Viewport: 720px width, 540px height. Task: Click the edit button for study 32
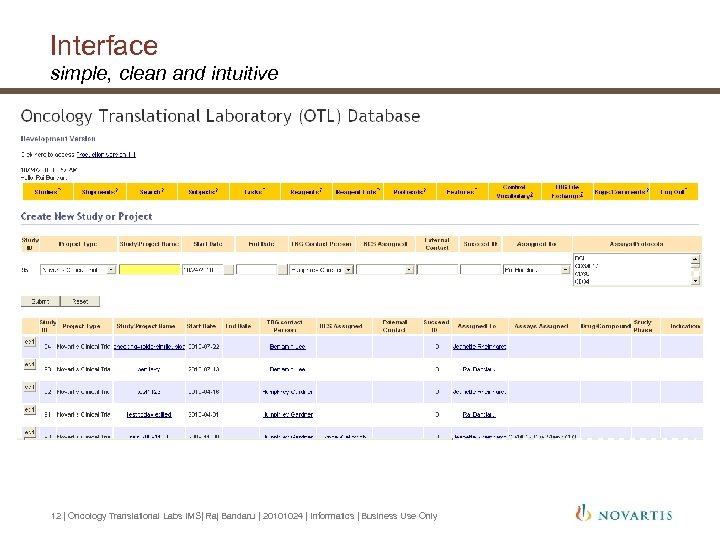point(29,387)
